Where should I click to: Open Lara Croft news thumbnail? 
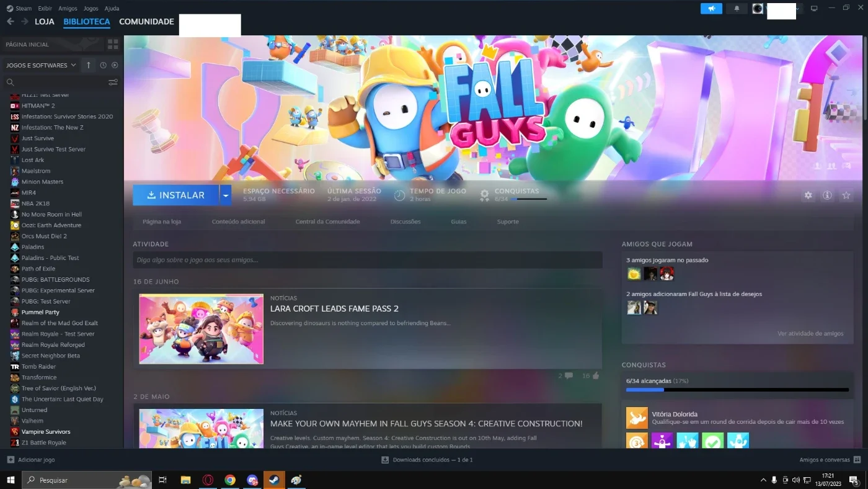(201, 329)
